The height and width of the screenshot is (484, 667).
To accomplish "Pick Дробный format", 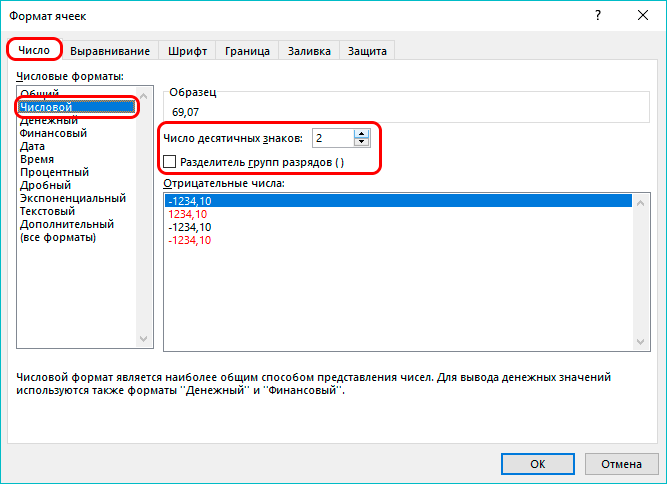I will point(46,185).
